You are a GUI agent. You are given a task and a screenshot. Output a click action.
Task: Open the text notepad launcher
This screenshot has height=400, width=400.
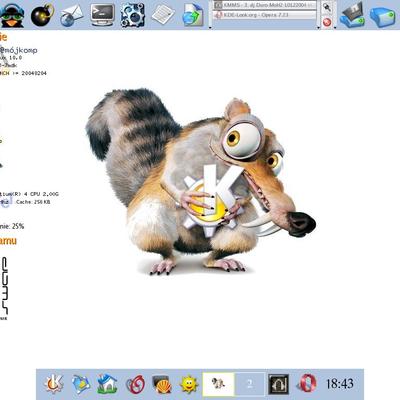(163, 14)
